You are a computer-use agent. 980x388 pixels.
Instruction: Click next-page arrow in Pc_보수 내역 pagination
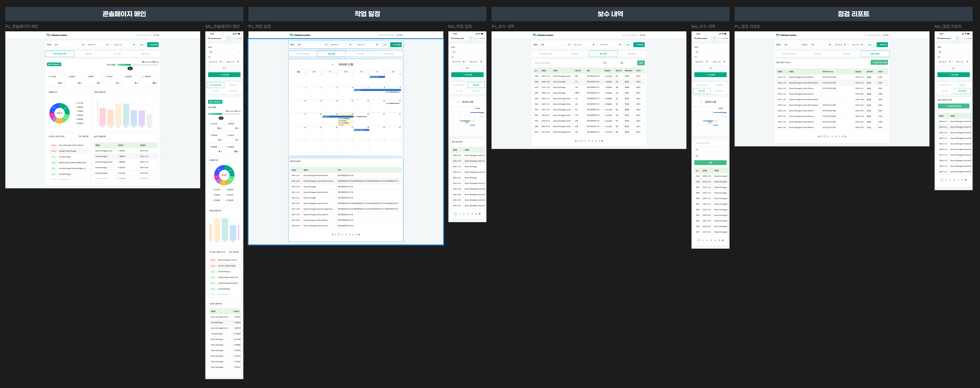(599, 141)
